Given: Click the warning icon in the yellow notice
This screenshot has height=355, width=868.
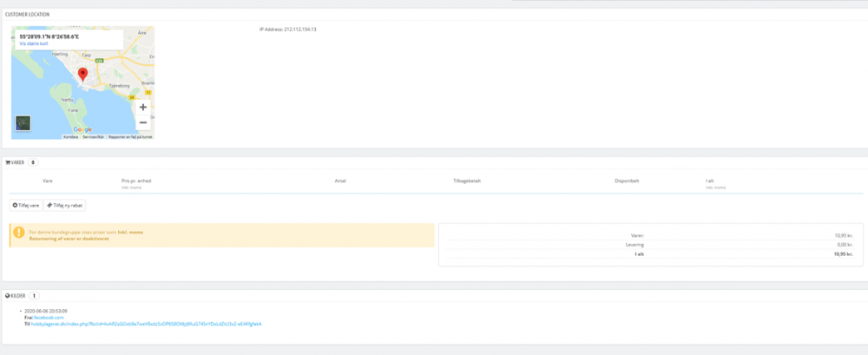Looking at the screenshot, I should 19,232.
